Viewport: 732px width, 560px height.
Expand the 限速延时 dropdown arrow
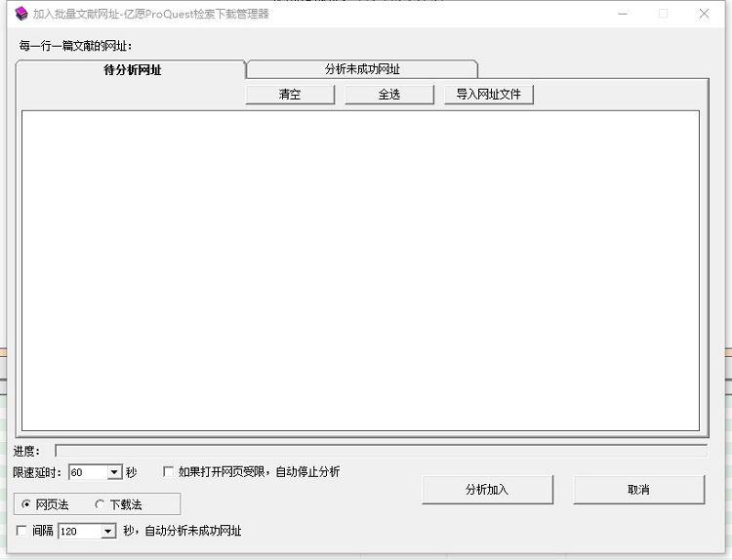click(114, 472)
